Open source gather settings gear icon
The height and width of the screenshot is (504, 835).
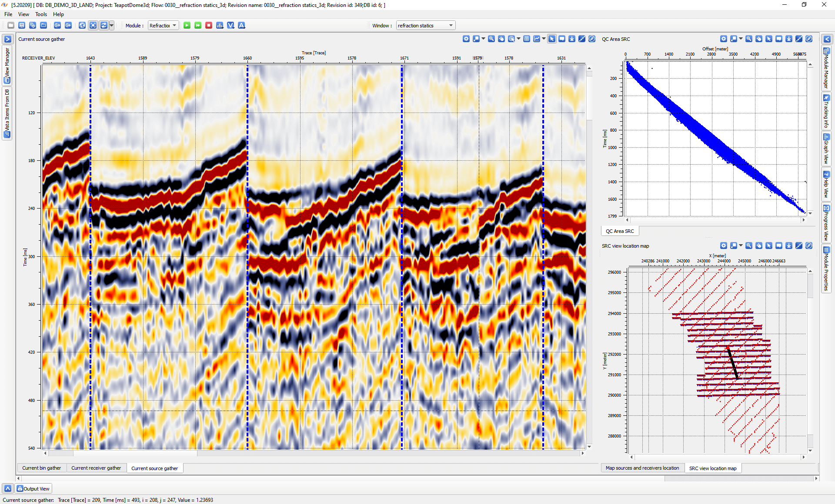tap(466, 39)
